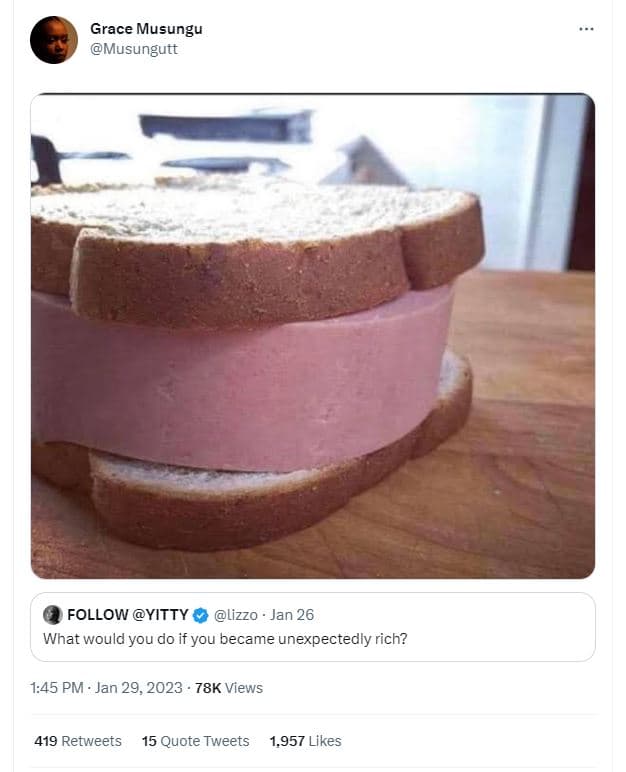
Task: Click the Jan 26 date of quoted tweet
Action: click(x=292, y=615)
